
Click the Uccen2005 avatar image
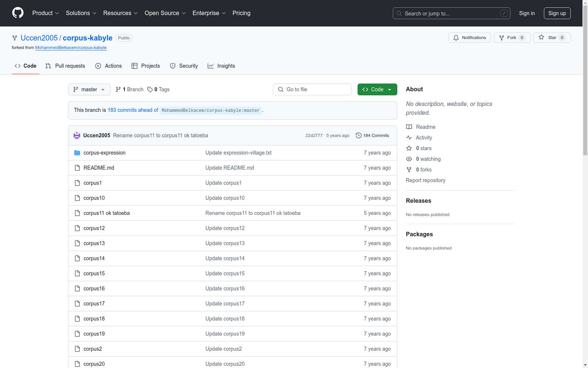pos(77,135)
